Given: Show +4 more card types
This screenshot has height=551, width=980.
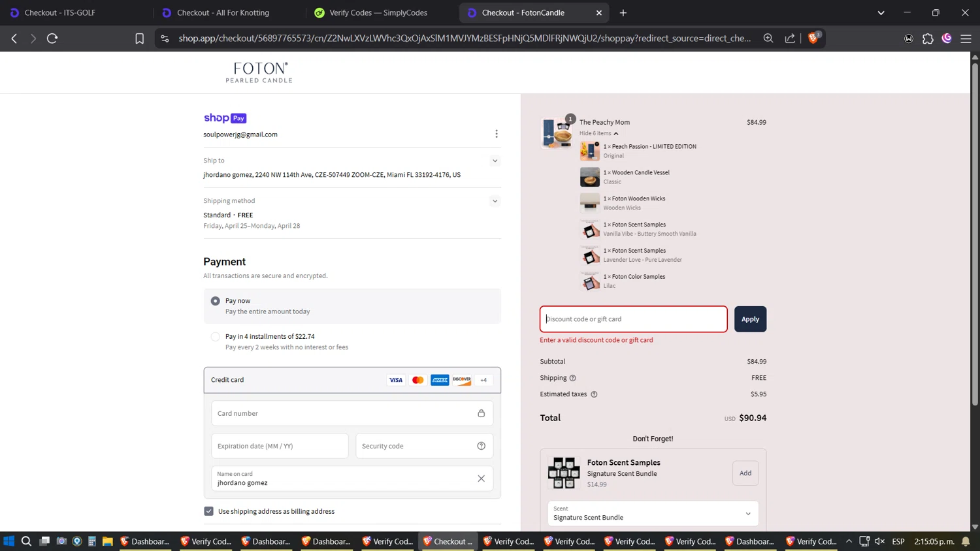Looking at the screenshot, I should point(483,380).
